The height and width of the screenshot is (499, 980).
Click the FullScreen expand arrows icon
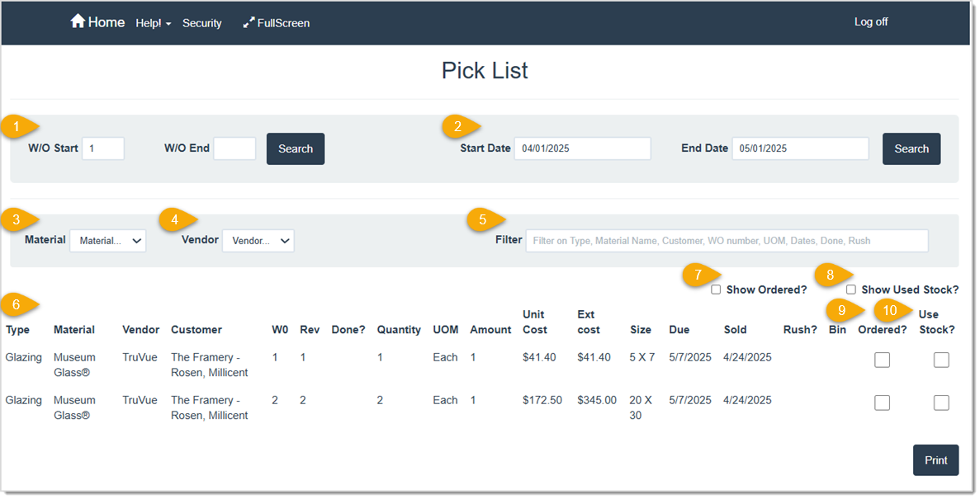[248, 21]
